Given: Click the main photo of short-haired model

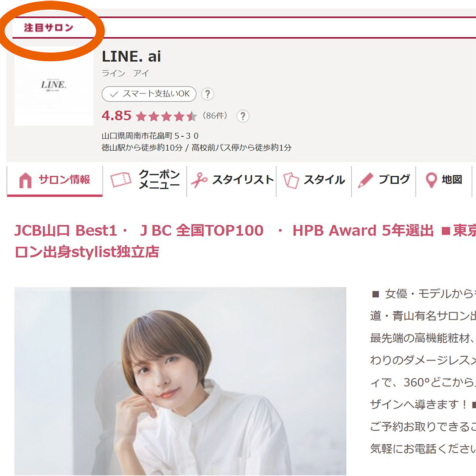Looking at the screenshot, I should (180, 381).
